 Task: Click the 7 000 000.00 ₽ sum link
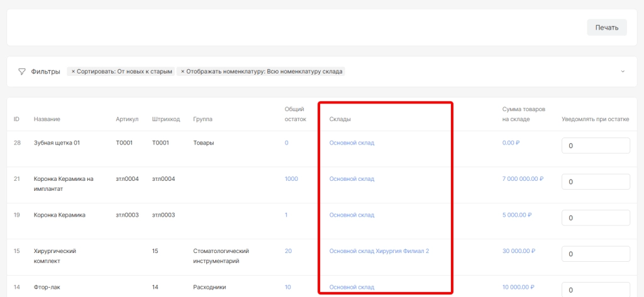(x=522, y=179)
